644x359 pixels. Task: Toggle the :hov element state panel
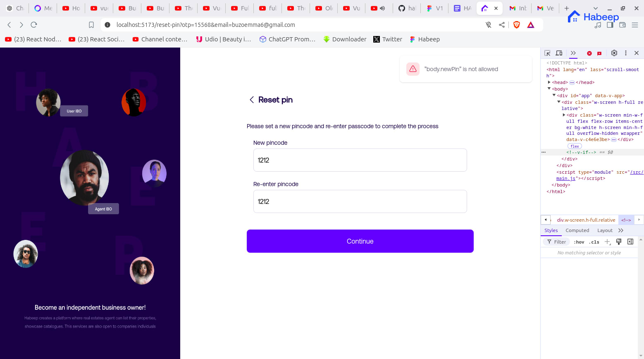[x=579, y=242]
